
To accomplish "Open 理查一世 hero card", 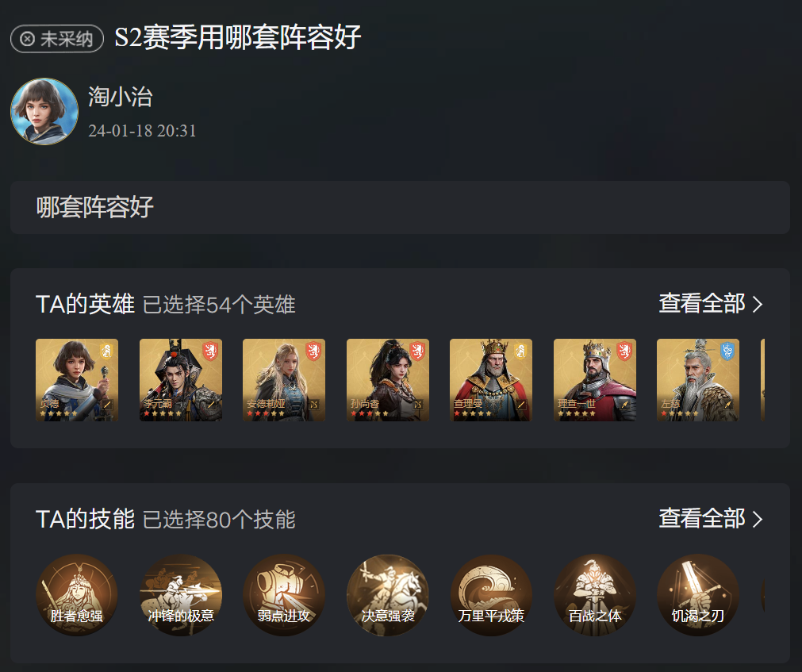I will tap(595, 380).
